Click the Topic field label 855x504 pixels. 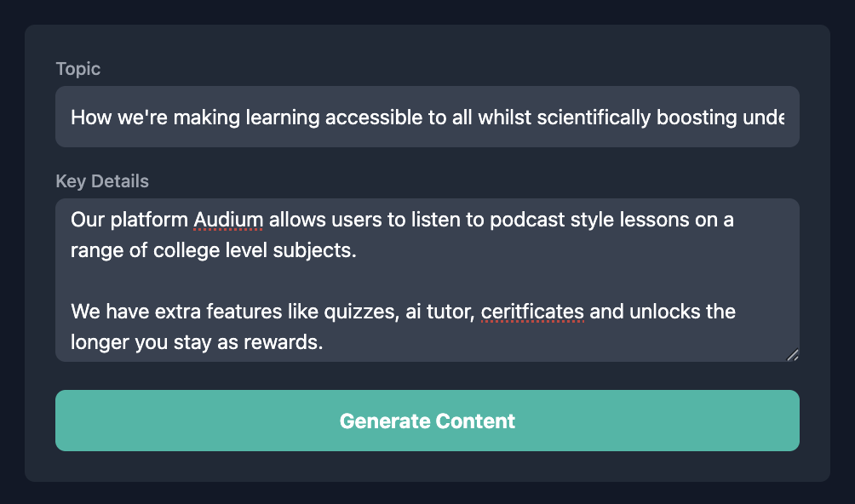pyautogui.click(x=78, y=69)
